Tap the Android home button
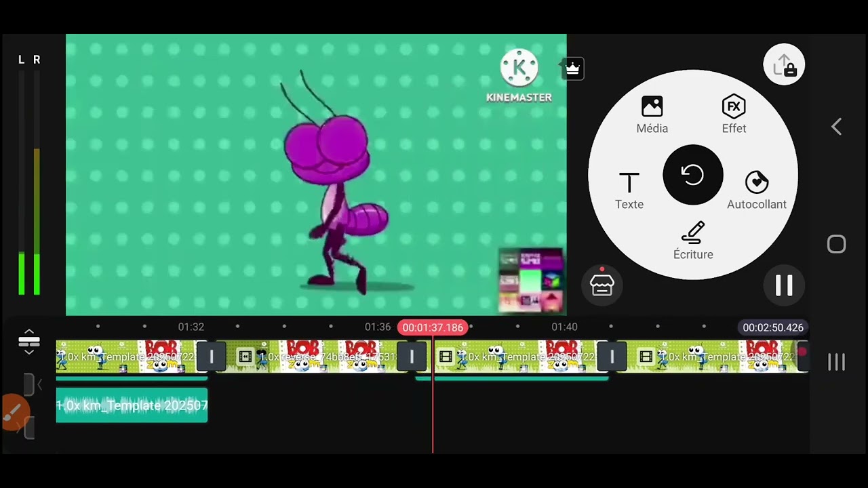Image resolution: width=868 pixels, height=488 pixels. (x=837, y=244)
